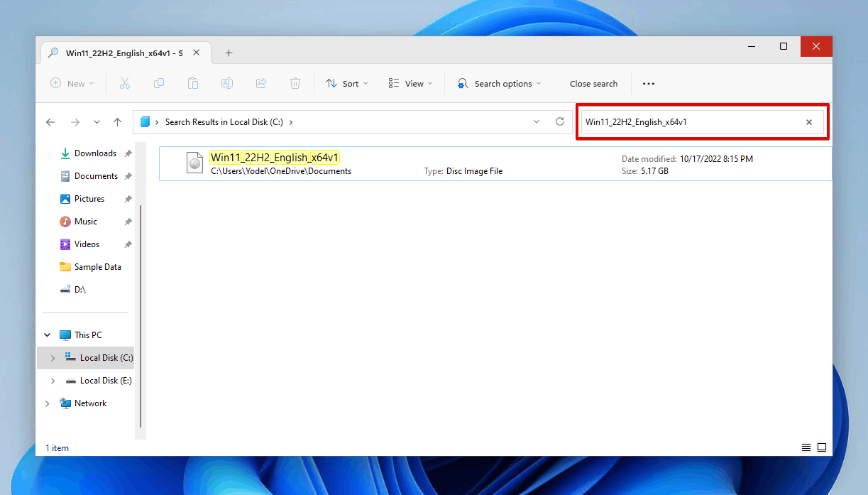Clear the search box text

tap(808, 122)
